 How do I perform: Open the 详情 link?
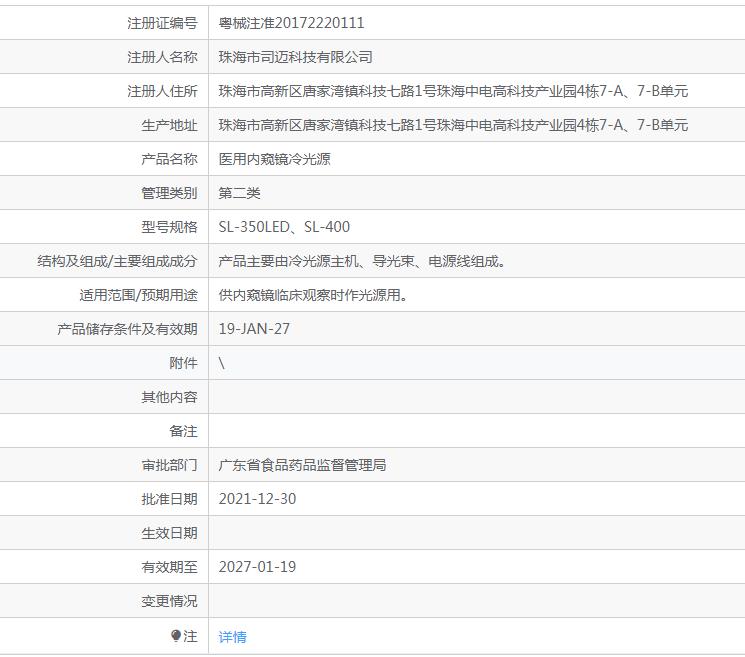tap(232, 637)
